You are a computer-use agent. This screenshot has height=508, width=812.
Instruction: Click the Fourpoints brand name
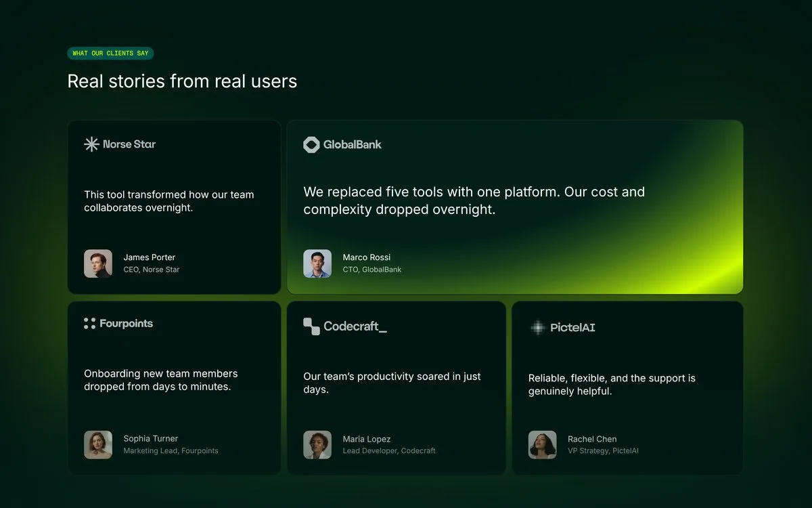point(127,324)
